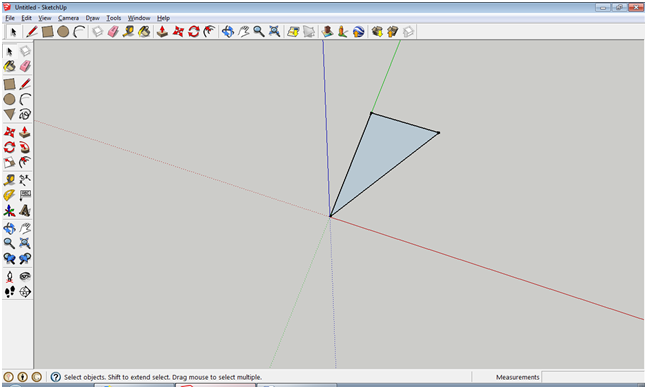Viewport: 647px width, 389px height.
Task: Click the help question mark in status bar
Action: 56,377
